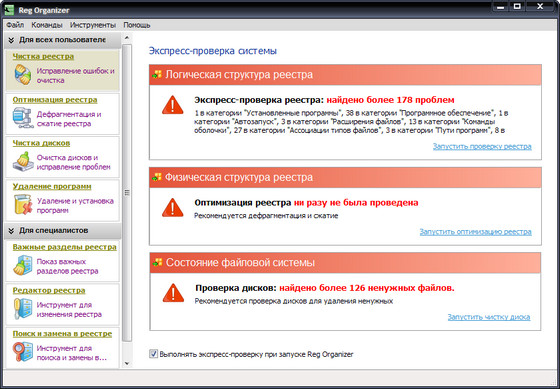Image resolution: width=560 pixels, height=389 pixels.
Task: Click the Удаление программ box icon
Action: point(23,205)
